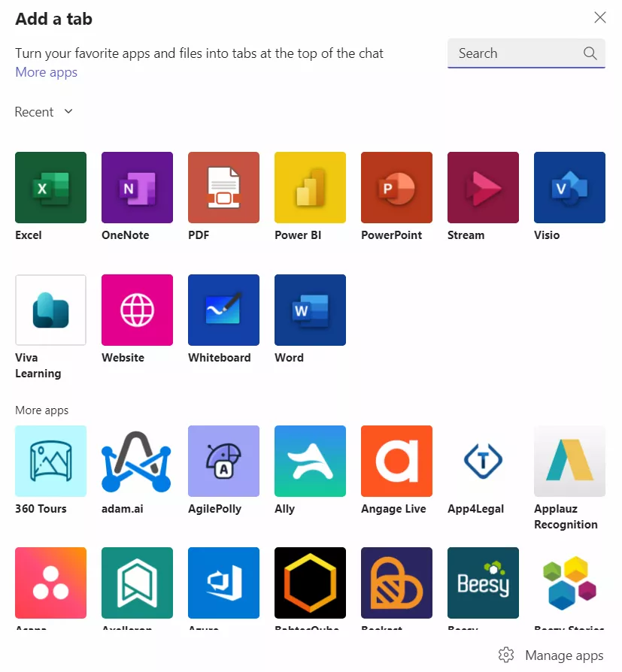
Task: Select the Asana three-dot icon
Action: click(x=50, y=583)
